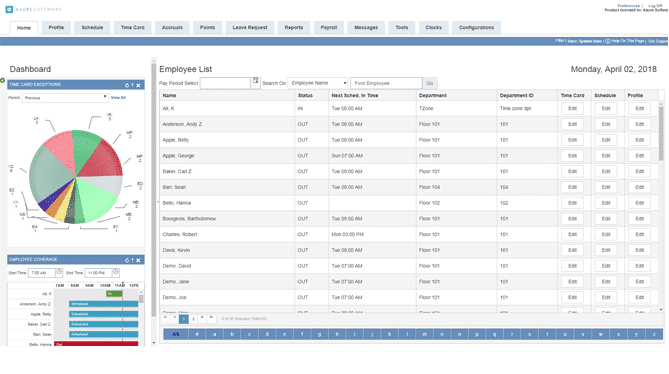This screenshot has height=374, width=669.
Task: Open the Tools tab
Action: point(401,27)
